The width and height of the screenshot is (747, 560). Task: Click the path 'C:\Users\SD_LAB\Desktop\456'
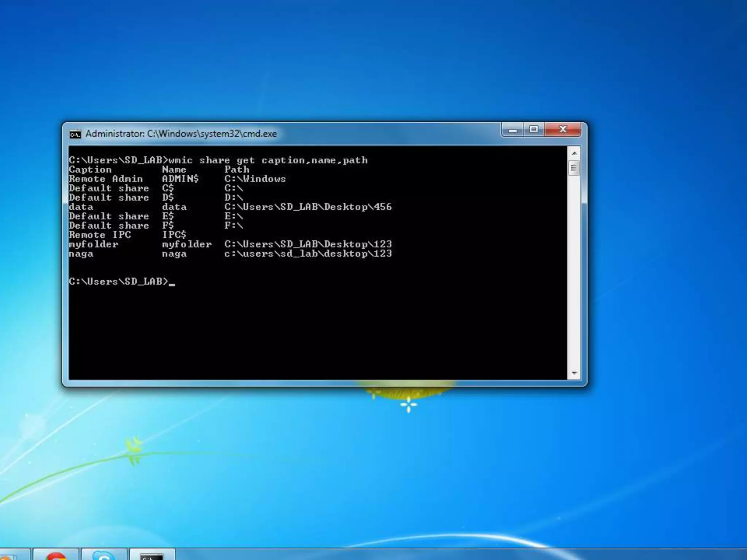[x=308, y=207]
